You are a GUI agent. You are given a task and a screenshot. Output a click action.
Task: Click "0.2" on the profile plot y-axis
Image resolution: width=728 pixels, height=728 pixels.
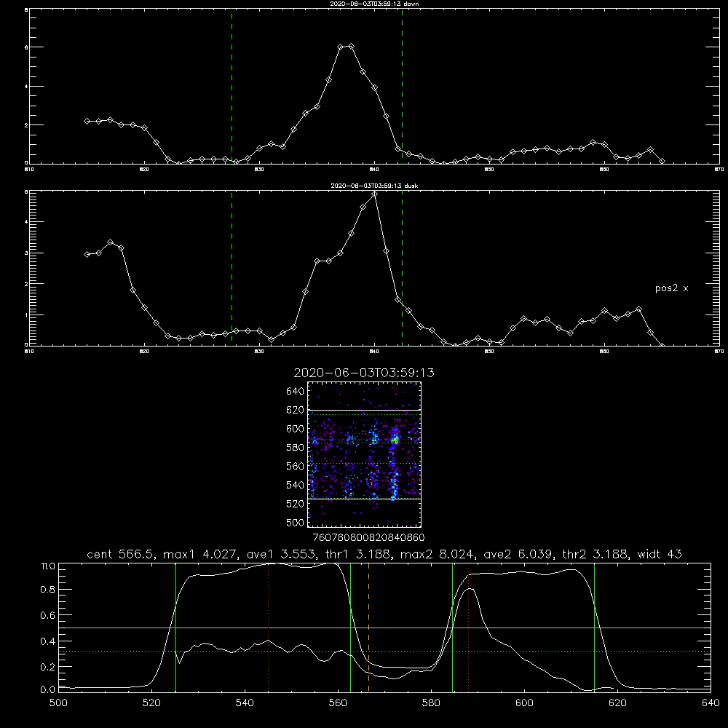click(x=48, y=667)
